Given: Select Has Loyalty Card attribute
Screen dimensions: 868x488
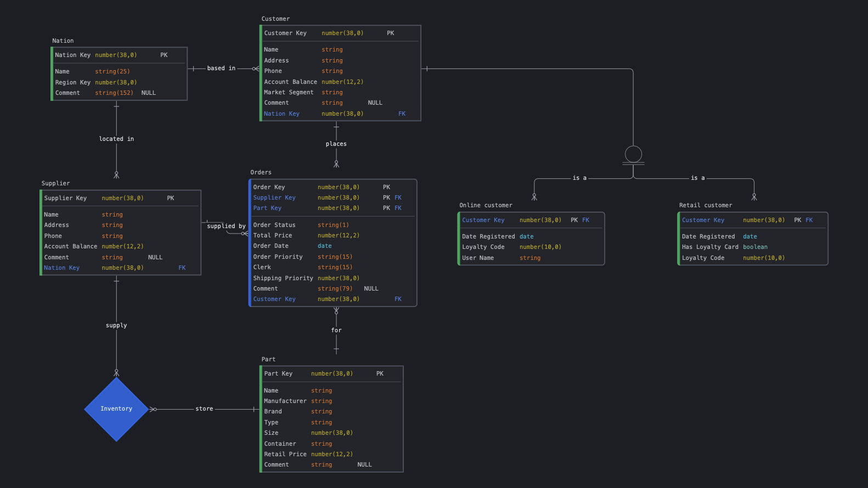Looking at the screenshot, I should click(753, 247).
